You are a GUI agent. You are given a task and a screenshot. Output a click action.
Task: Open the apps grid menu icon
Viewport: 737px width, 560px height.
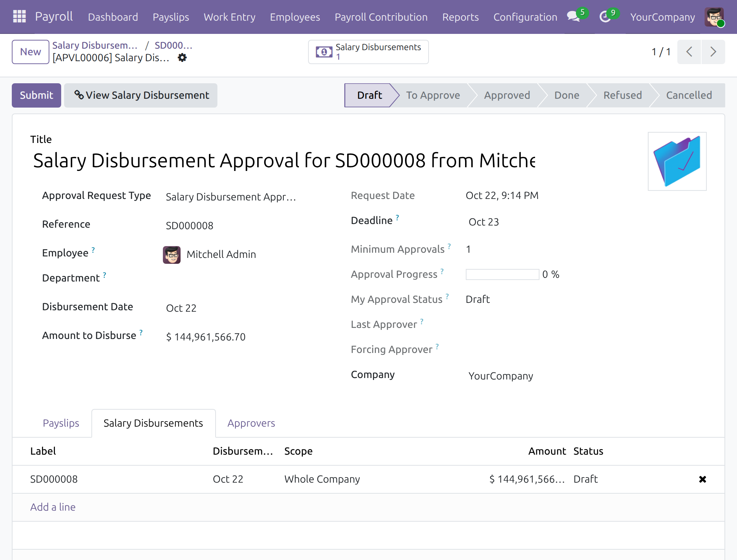point(19,17)
